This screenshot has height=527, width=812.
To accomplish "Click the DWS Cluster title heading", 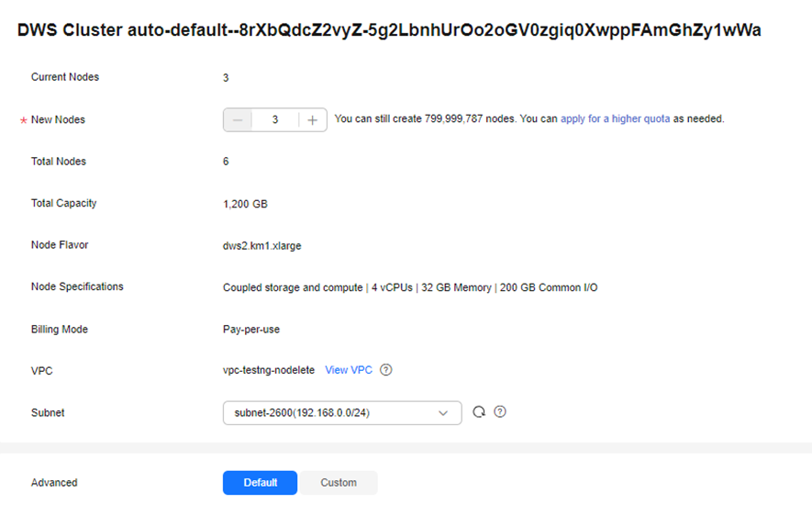I will [x=389, y=30].
